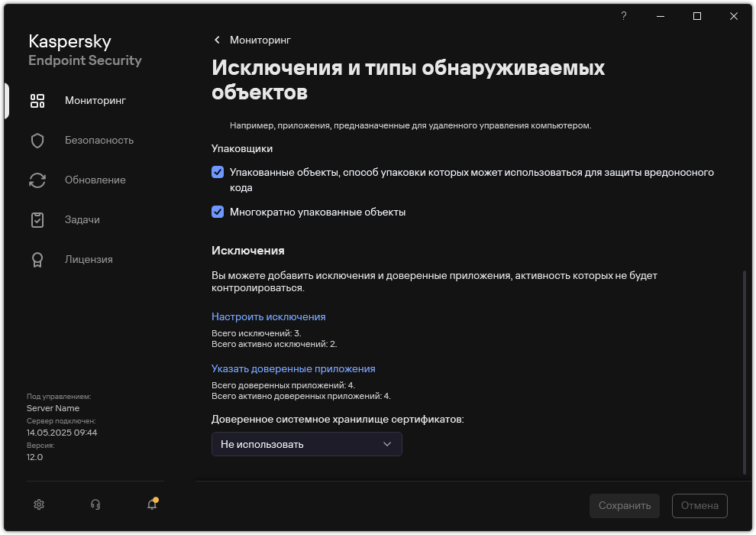Viewport: 756px width, 535px height.
Task: Select the Безопасность shield icon
Action: [x=37, y=140]
